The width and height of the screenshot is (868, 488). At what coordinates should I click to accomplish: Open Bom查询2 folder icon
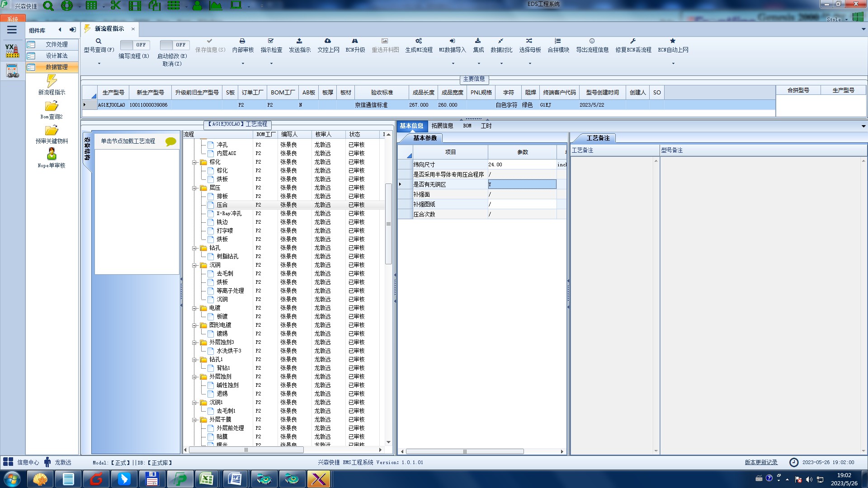point(52,106)
